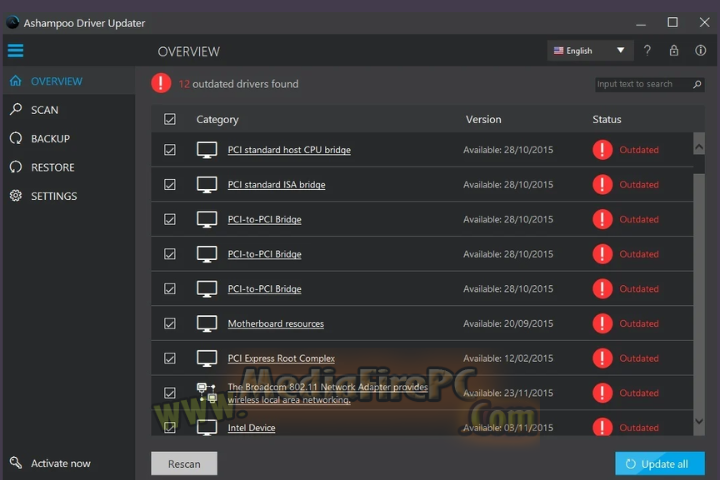Click the outdated warning icon for PCI standard ISA bridge
This screenshot has height=480, width=720.
[602, 185]
